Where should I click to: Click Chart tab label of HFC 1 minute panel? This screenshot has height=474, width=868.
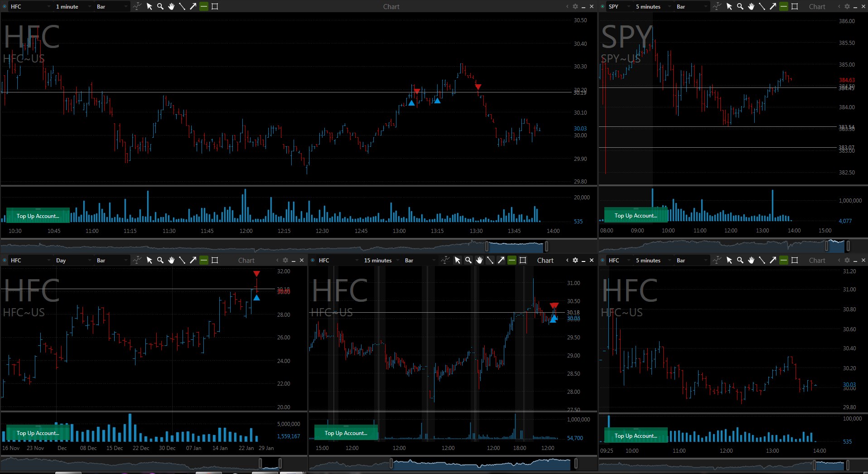tap(391, 6)
